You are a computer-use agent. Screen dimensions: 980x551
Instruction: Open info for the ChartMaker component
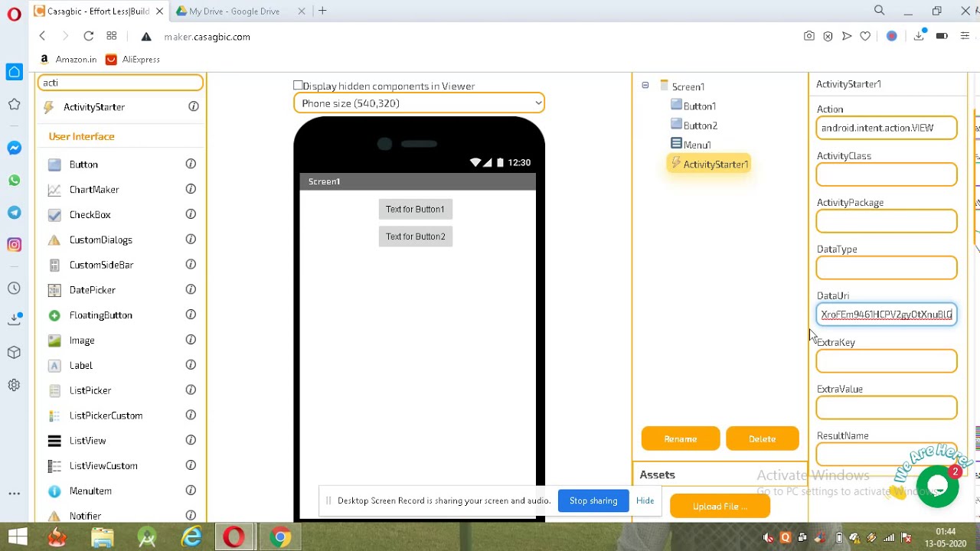pyautogui.click(x=191, y=189)
